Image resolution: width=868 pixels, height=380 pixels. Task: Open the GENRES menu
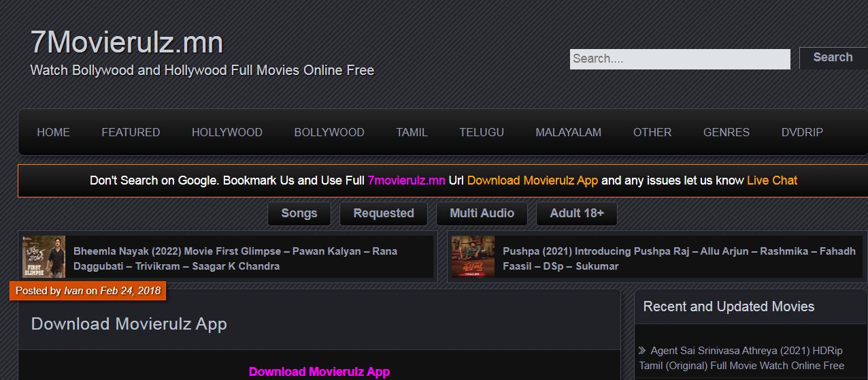click(x=727, y=132)
